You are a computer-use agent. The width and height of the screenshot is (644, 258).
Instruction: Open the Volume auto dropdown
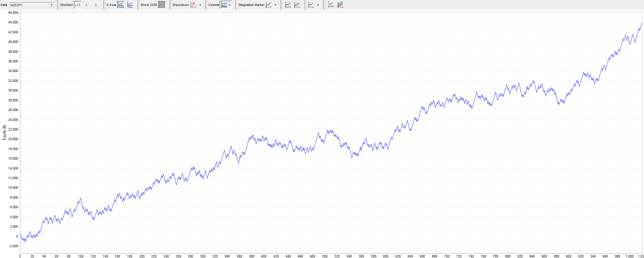(226, 5)
